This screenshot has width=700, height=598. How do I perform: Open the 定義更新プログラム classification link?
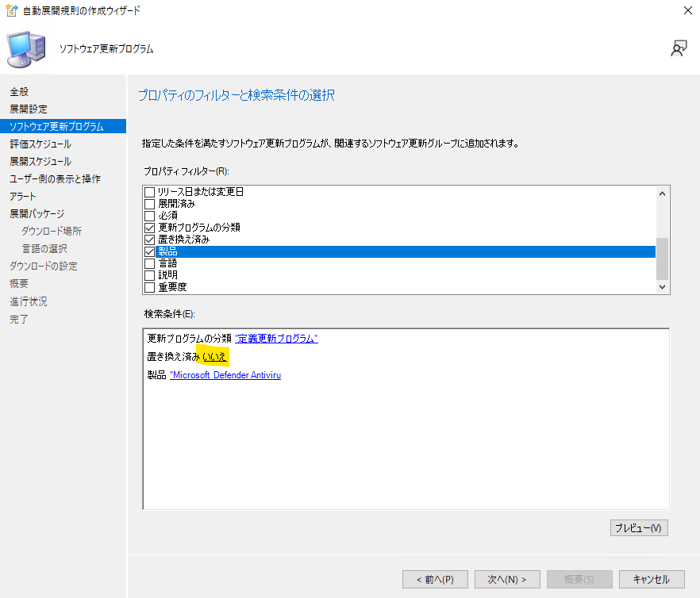pyautogui.click(x=275, y=338)
